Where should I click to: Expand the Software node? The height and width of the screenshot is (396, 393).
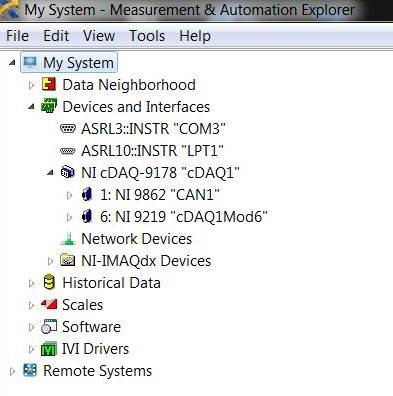(31, 327)
